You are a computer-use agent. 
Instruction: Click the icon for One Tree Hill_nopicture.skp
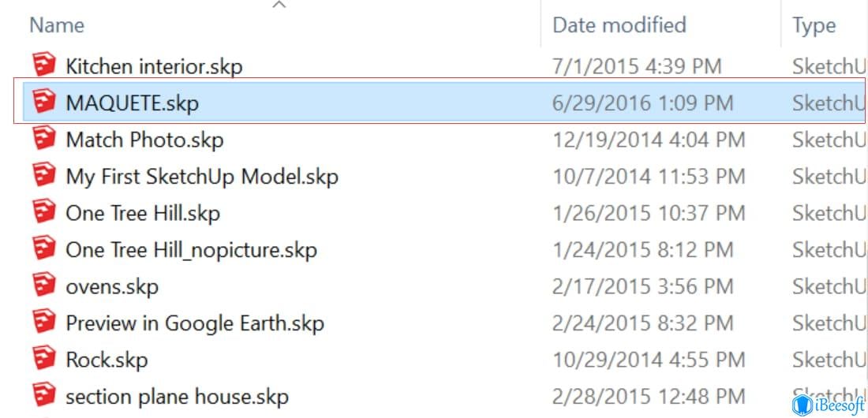point(43,248)
